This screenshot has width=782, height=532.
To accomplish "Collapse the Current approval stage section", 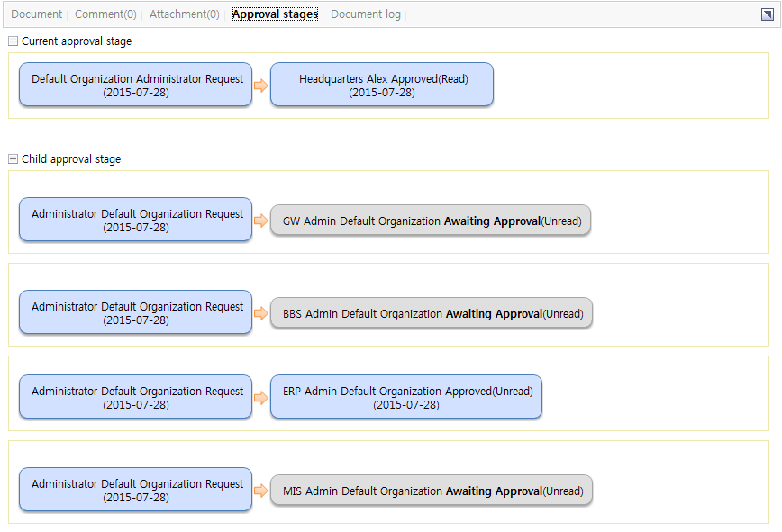I will [14, 41].
